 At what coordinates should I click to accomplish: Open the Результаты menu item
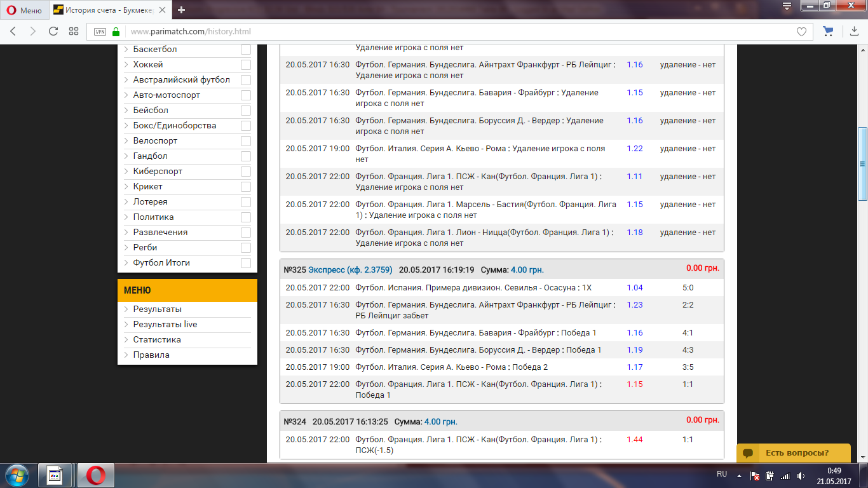[x=157, y=309]
